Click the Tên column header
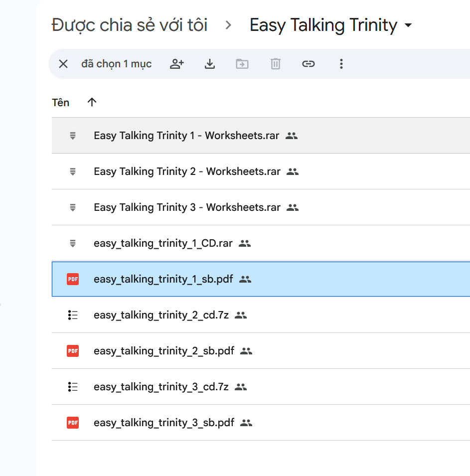Viewport: 470px width, 476px height. [x=61, y=103]
